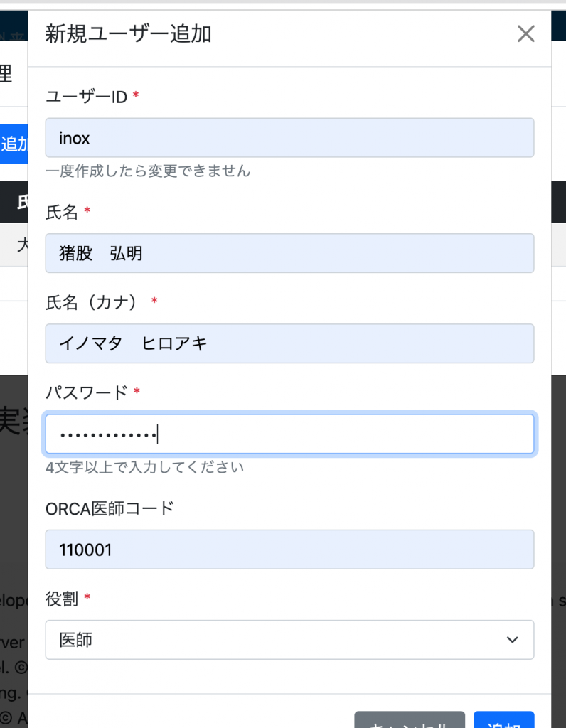Click the chevron arrow of the 役割 select

[512, 640]
